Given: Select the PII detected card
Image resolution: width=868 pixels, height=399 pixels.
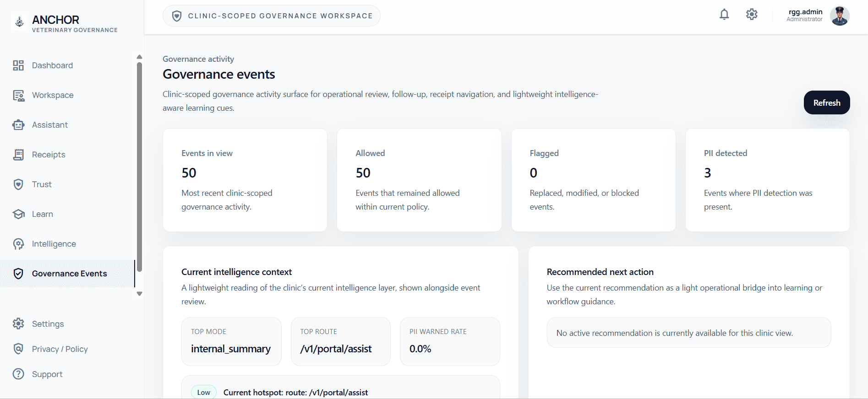Looking at the screenshot, I should (x=767, y=180).
